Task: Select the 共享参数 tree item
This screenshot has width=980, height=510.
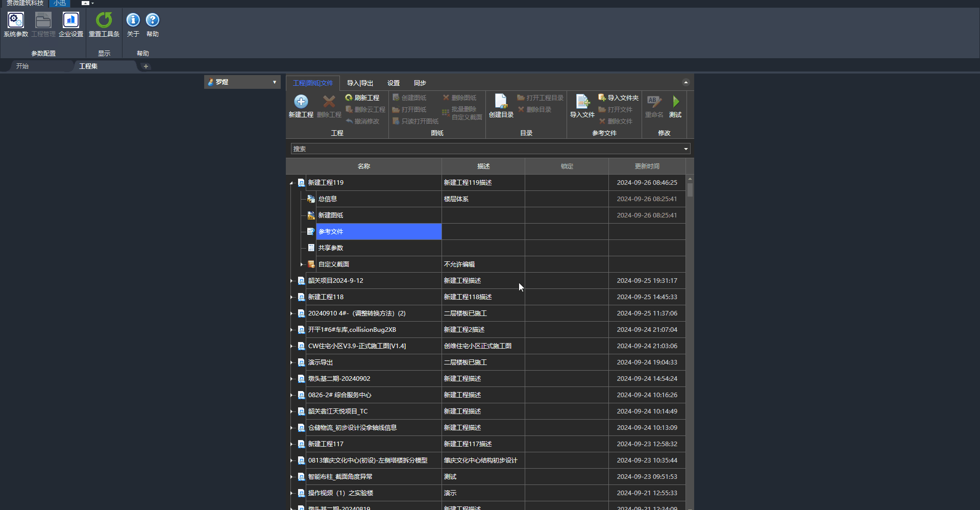Action: (331, 248)
